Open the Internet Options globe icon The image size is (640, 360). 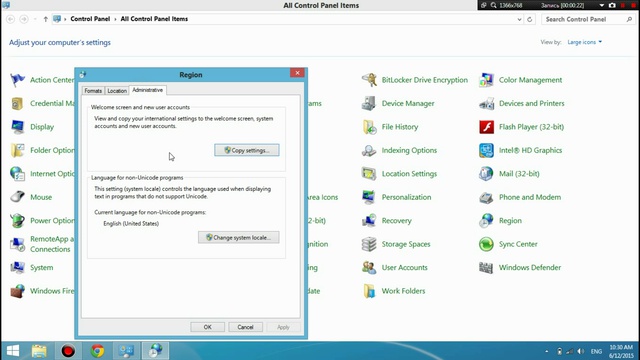pyautogui.click(x=18, y=174)
